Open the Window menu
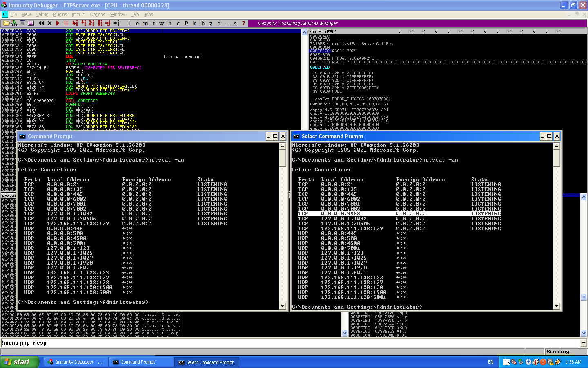The width and height of the screenshot is (588, 368). [x=118, y=14]
